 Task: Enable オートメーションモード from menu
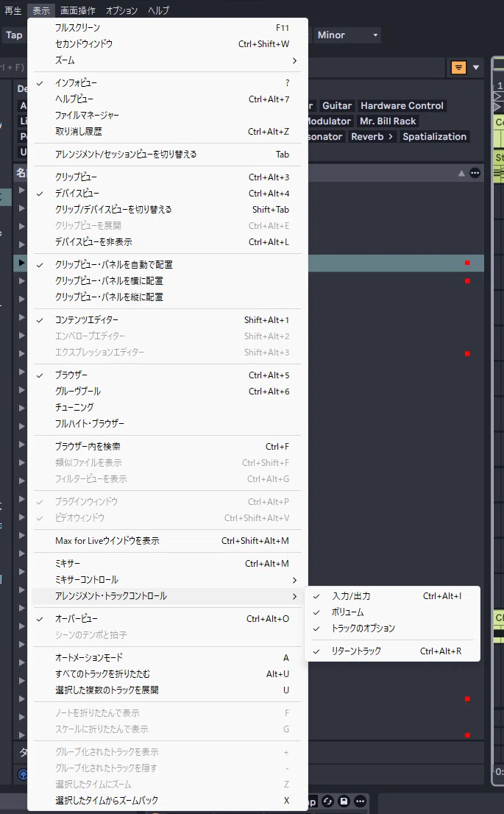(166, 658)
